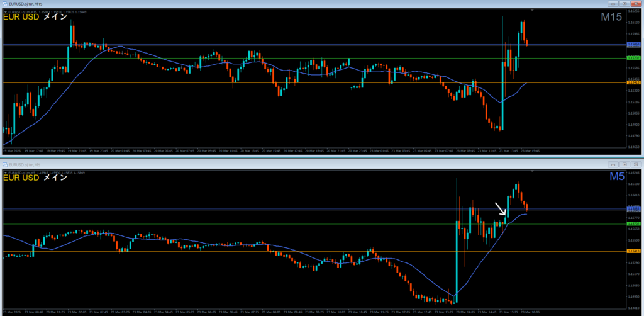
Task: Close the M5 chart window
Action: pyautogui.click(x=635, y=164)
